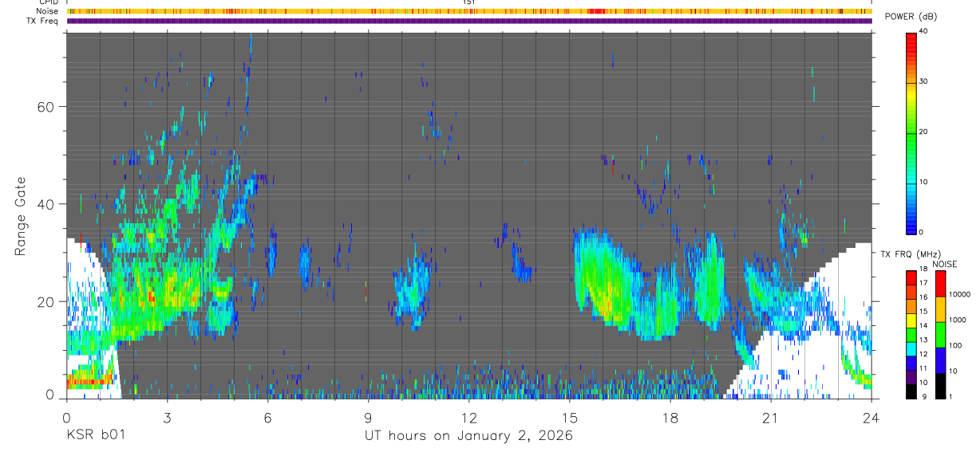Click the Noise row label at top
Viewport: 980px width, 452px height.
(47, 11)
